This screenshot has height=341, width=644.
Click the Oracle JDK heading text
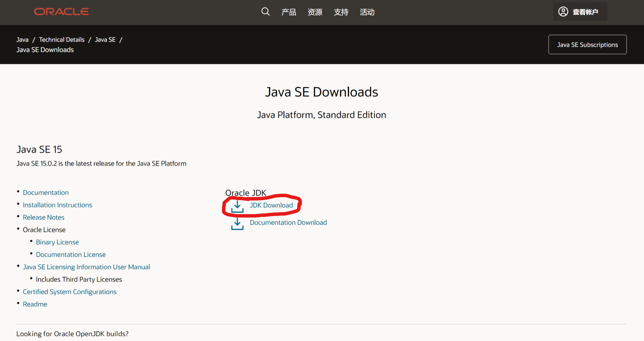coord(246,193)
